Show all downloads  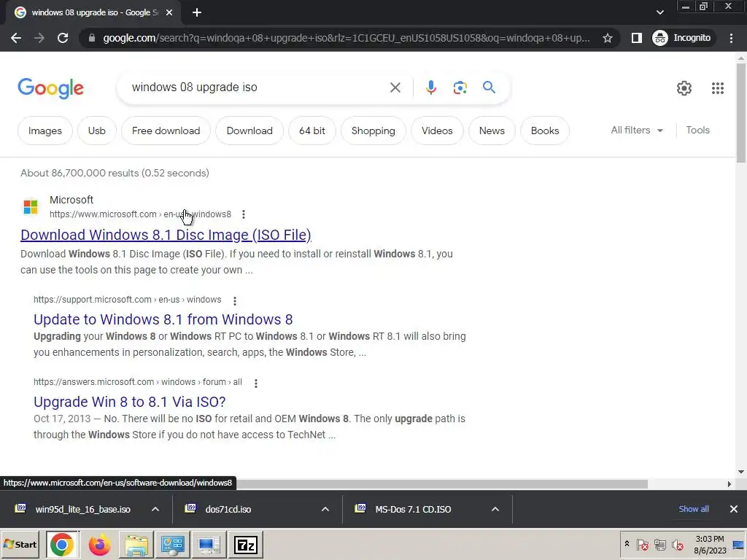click(694, 509)
